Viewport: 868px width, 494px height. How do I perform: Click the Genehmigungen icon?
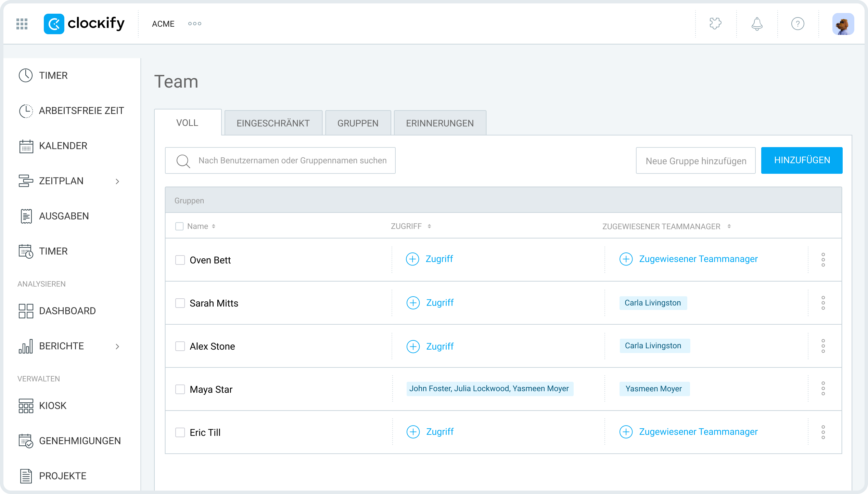26,441
